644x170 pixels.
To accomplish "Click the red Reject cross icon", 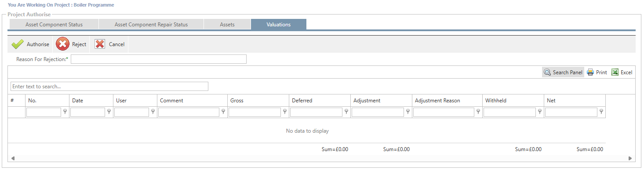I will coord(63,44).
